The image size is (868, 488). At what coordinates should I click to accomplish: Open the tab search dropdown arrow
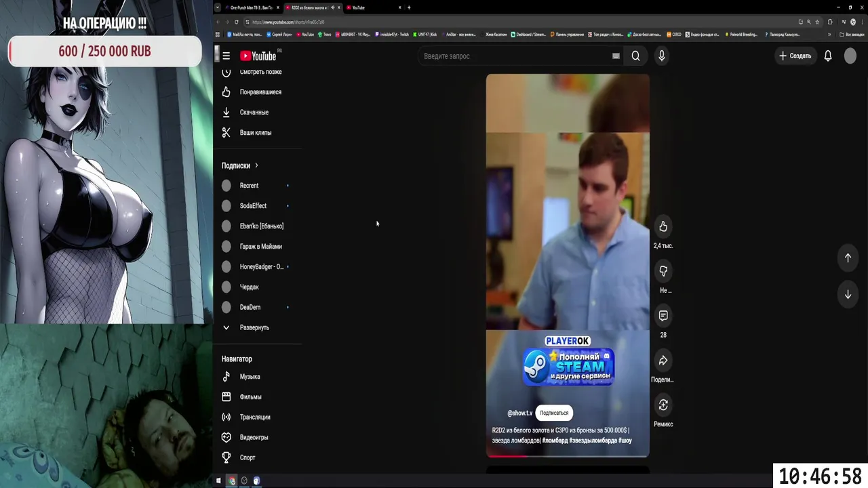point(218,7)
